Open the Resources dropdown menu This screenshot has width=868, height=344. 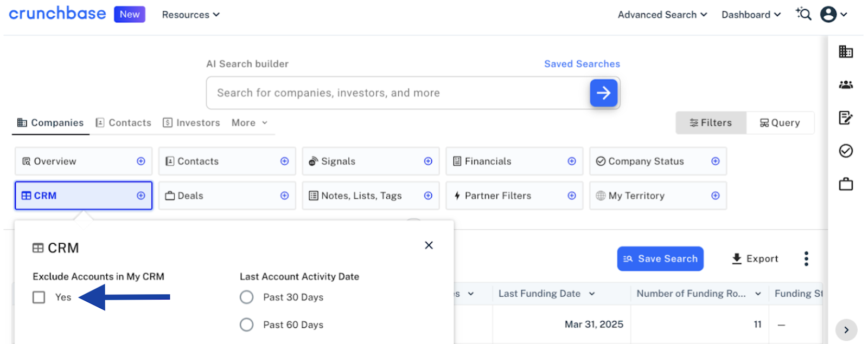[x=191, y=15]
